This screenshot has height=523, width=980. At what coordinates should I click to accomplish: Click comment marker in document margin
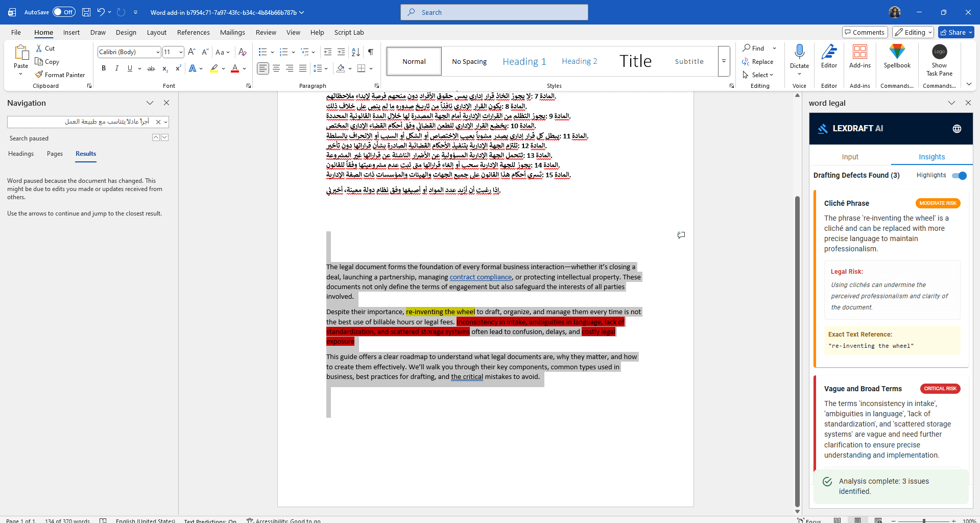(x=681, y=235)
